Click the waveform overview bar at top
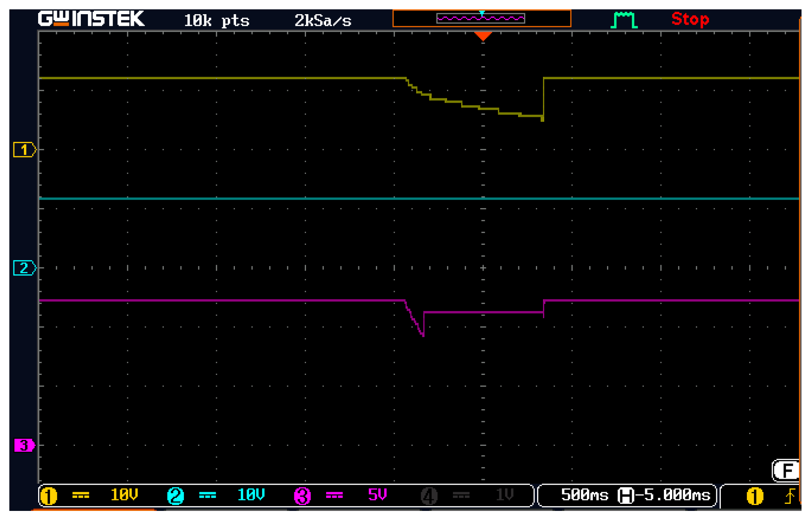The height and width of the screenshot is (521, 812). pos(481,18)
